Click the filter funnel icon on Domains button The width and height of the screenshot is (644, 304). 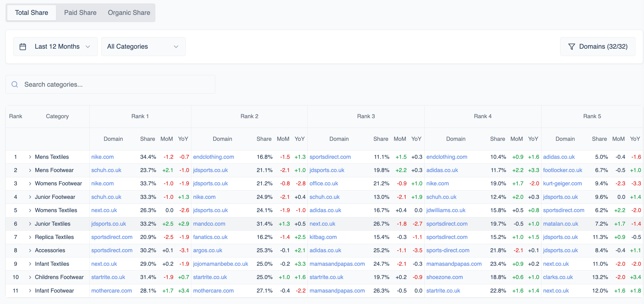pyautogui.click(x=572, y=47)
